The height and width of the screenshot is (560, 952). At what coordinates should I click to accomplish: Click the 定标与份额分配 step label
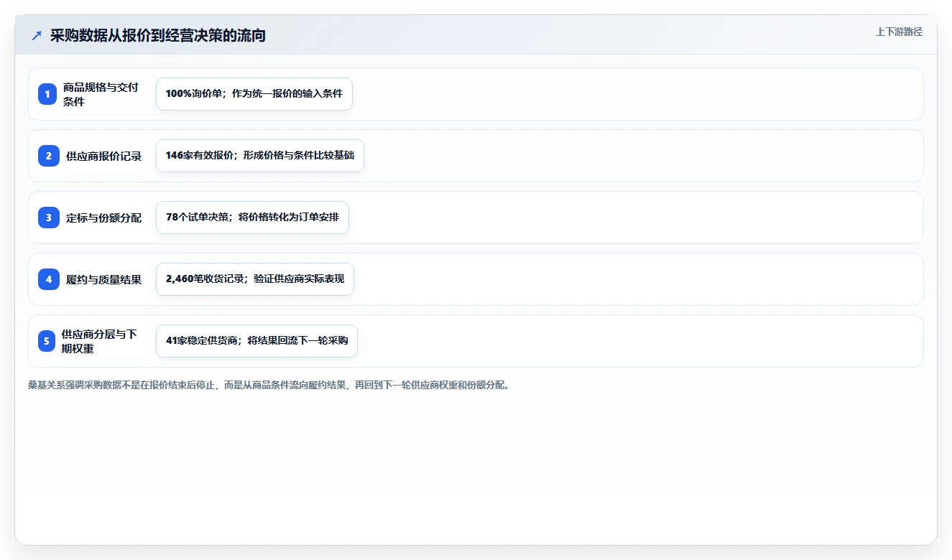(104, 218)
